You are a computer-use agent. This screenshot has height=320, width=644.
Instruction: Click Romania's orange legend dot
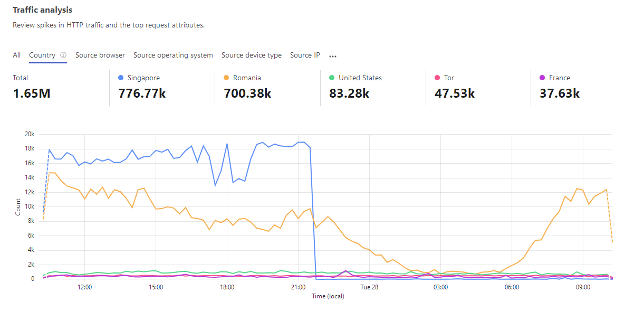tap(226, 78)
